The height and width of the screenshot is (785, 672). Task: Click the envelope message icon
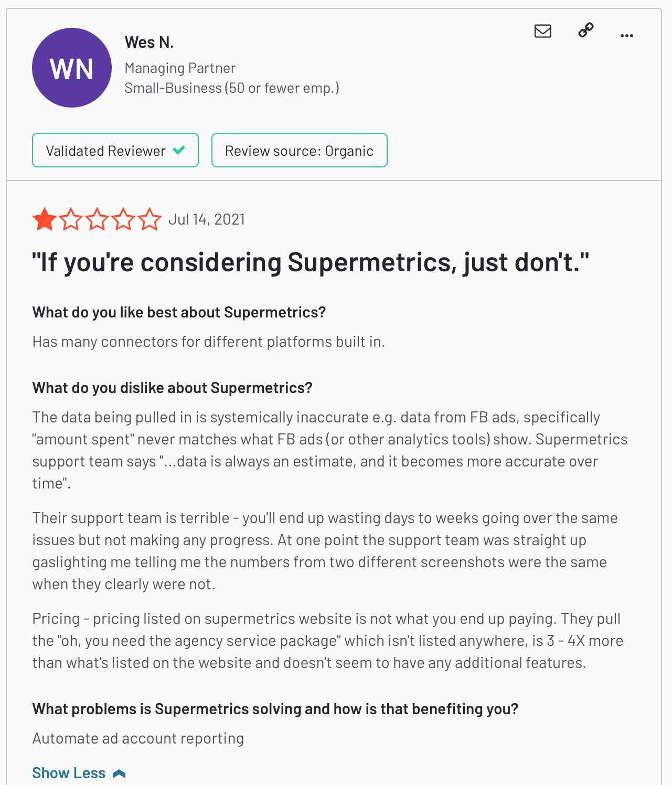pyautogui.click(x=542, y=31)
